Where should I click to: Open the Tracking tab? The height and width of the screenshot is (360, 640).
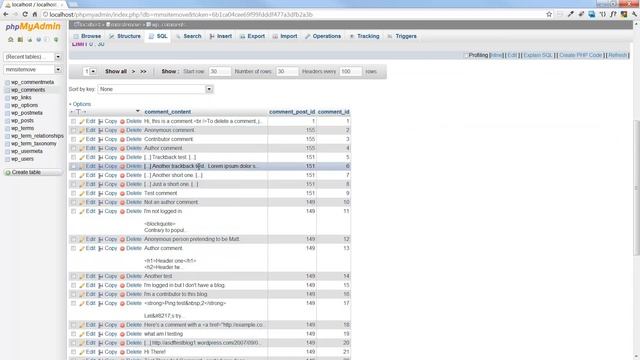click(364, 36)
